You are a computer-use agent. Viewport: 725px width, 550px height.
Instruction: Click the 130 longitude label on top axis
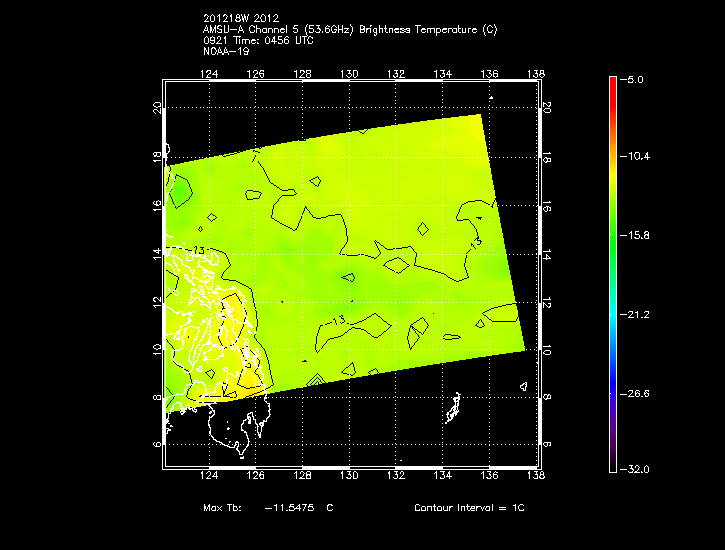pyautogui.click(x=350, y=74)
